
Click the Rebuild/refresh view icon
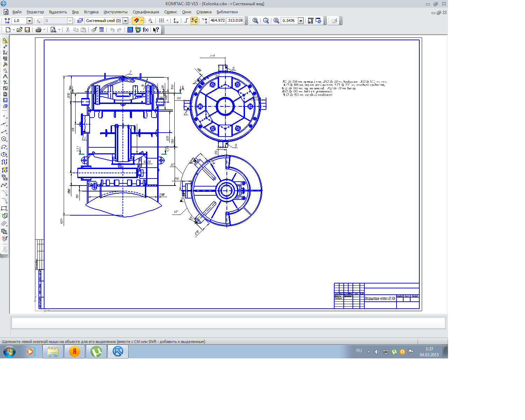coord(318,21)
